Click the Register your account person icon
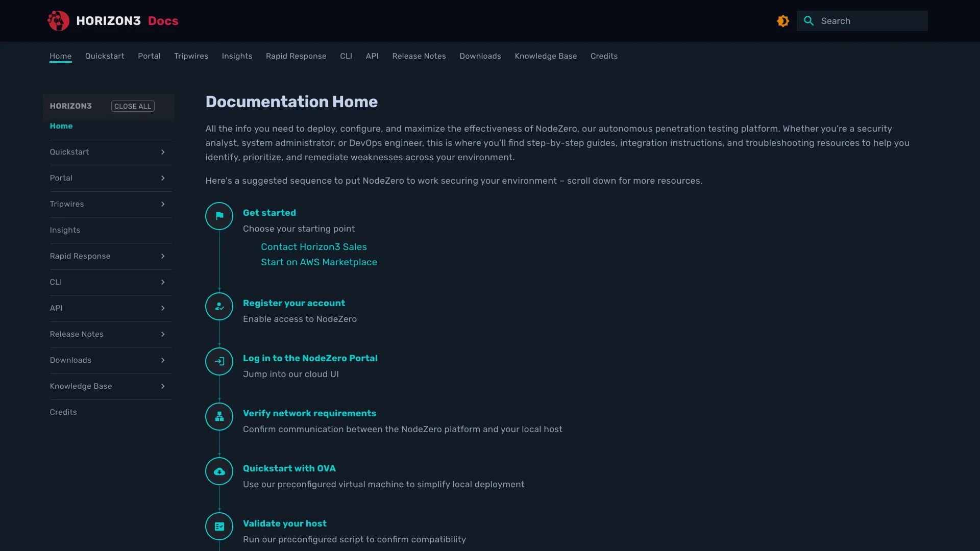Screen dimensions: 980x551 (219, 306)
